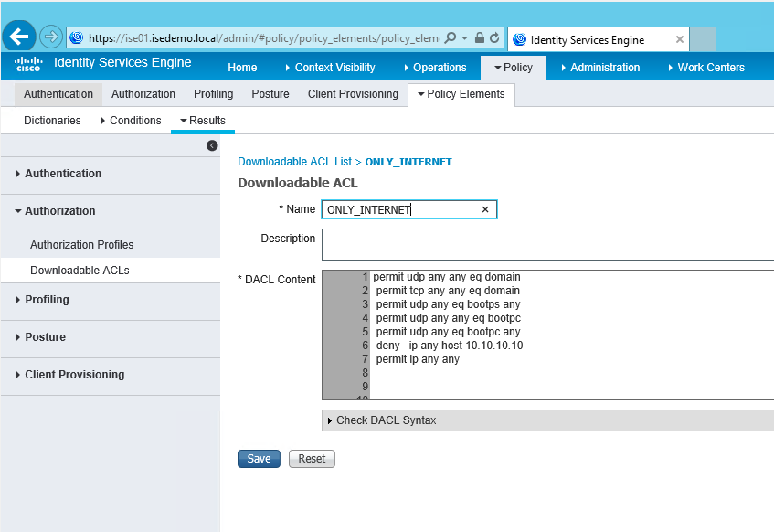The height and width of the screenshot is (532, 774).
Task: Click the browser Forward arrow button
Action: [x=50, y=37]
